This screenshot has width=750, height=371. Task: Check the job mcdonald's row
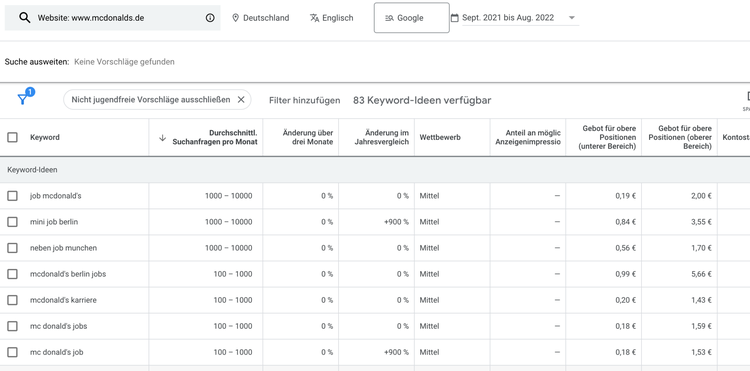(x=12, y=196)
